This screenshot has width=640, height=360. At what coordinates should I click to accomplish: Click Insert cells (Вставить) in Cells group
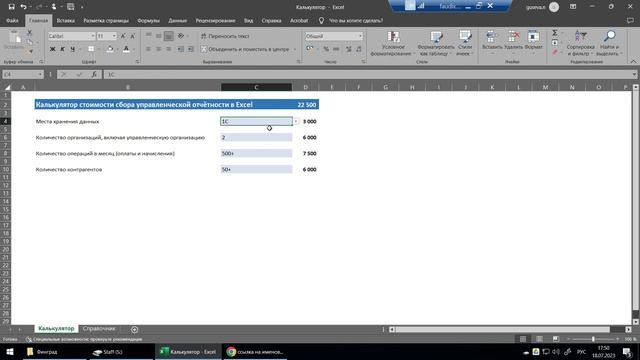492,41
